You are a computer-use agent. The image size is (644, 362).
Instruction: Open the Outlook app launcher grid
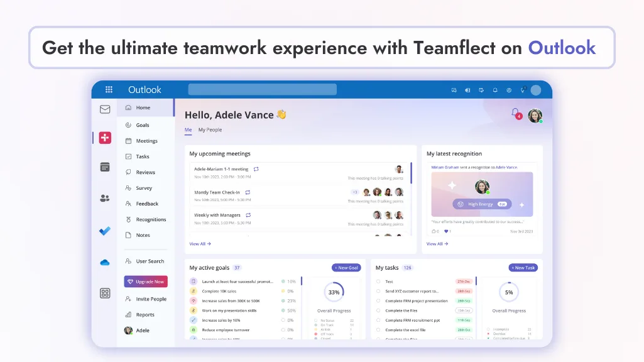tap(109, 90)
